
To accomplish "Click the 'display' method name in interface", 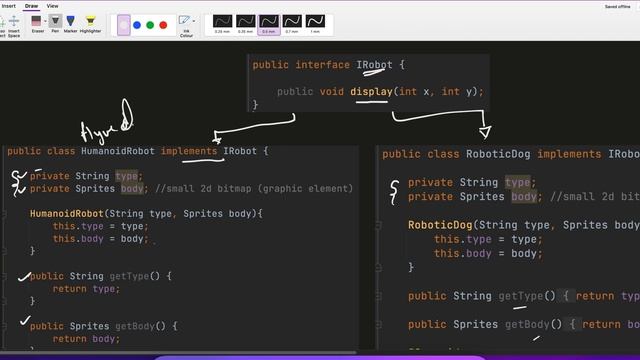I will [371, 91].
